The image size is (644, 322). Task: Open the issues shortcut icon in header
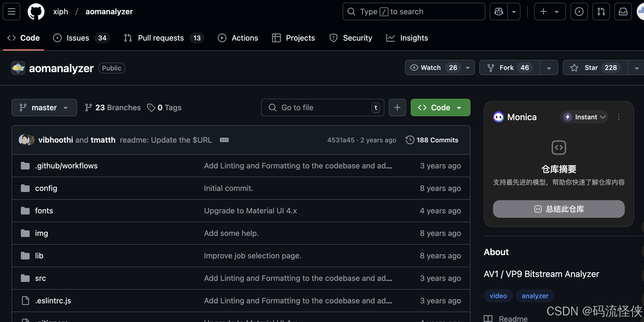coord(579,12)
